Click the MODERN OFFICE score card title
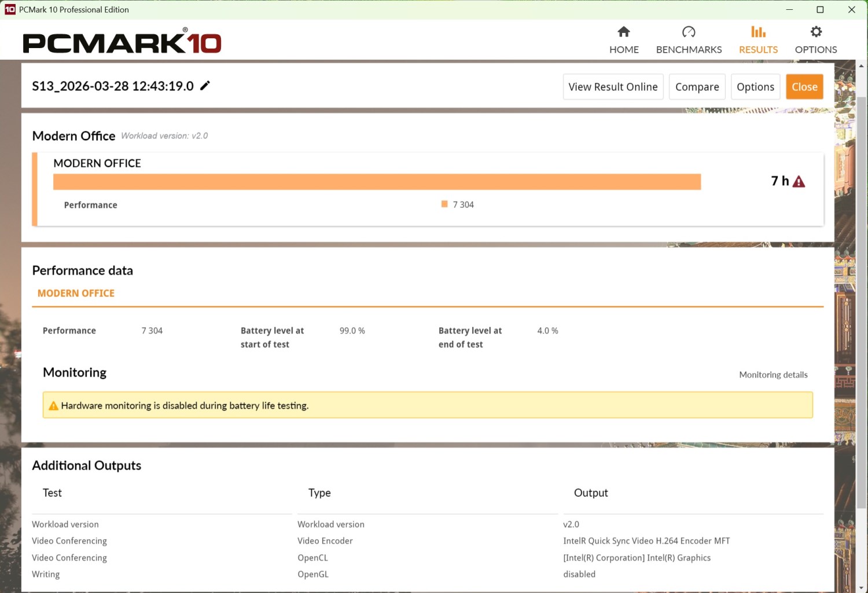This screenshot has height=593, width=868. click(97, 163)
